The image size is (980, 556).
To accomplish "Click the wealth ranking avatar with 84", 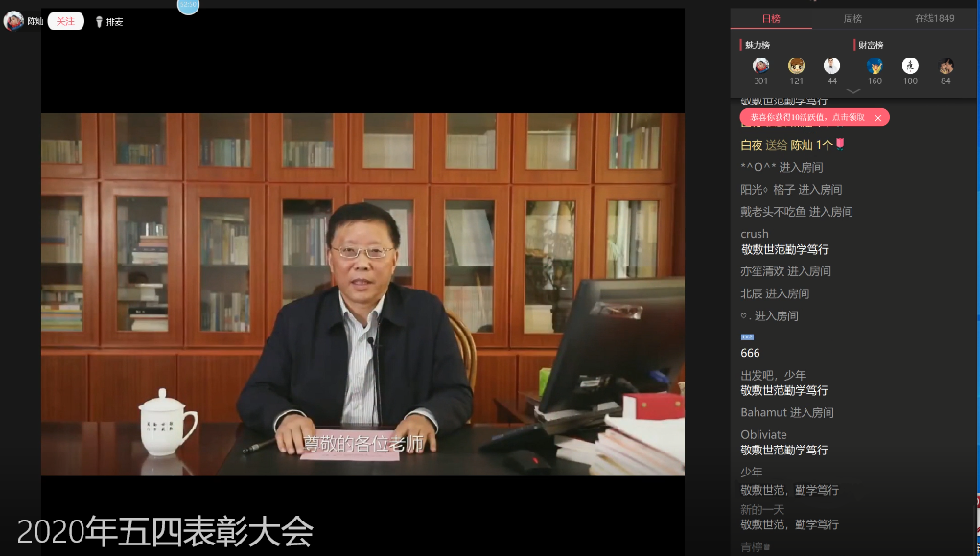I will click(x=945, y=66).
